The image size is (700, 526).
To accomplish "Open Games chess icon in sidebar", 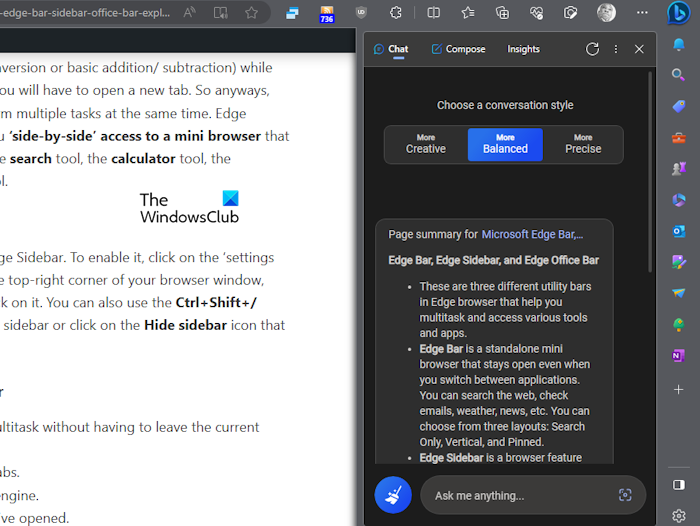I will [x=679, y=168].
